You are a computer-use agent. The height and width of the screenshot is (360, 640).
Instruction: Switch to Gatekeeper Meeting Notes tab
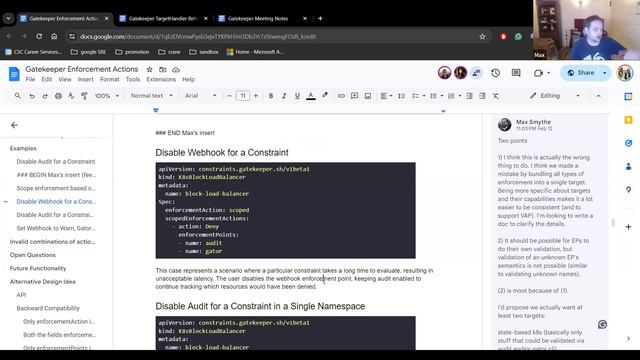coord(258,18)
